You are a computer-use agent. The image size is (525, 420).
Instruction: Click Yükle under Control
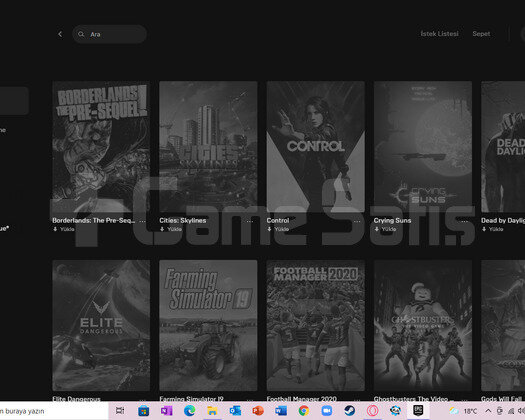point(278,229)
